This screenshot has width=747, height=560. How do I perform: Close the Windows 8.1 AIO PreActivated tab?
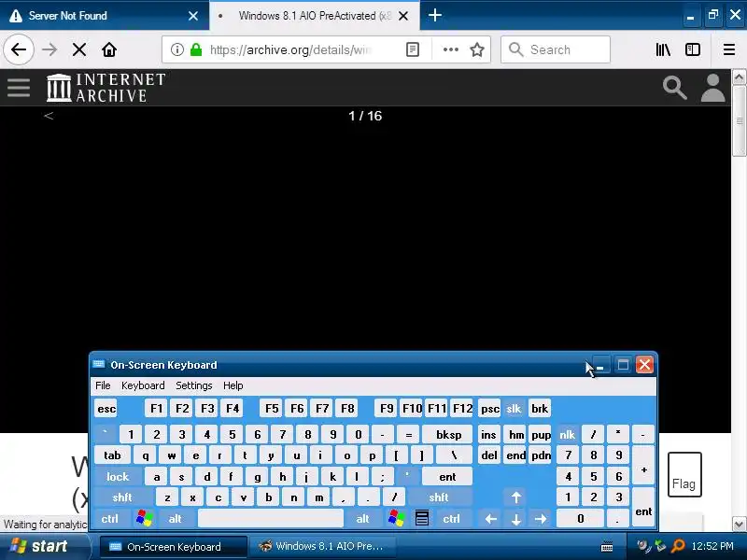click(x=403, y=16)
